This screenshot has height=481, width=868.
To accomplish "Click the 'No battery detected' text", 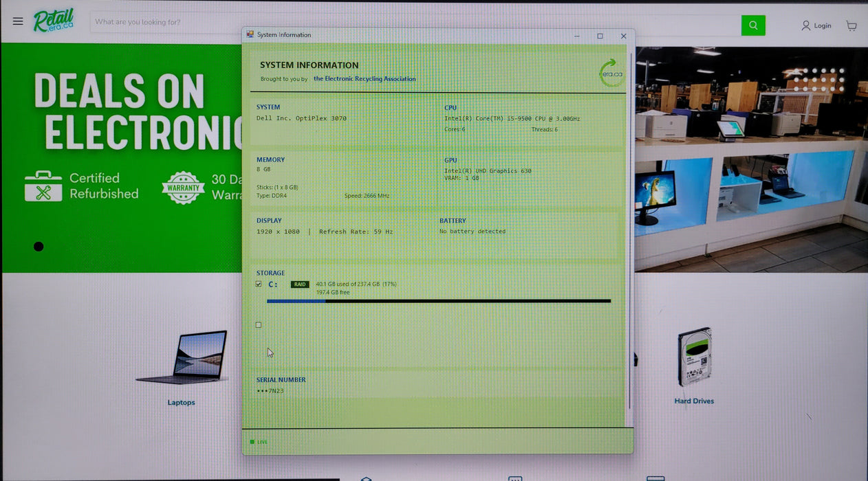I will tap(473, 232).
